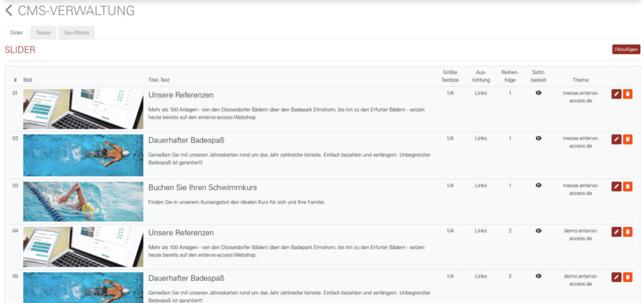Image resolution: width=644 pixels, height=303 pixels.
Task: Click title 'Dauerhafter Badespaß' in row 02
Action: tap(186, 140)
